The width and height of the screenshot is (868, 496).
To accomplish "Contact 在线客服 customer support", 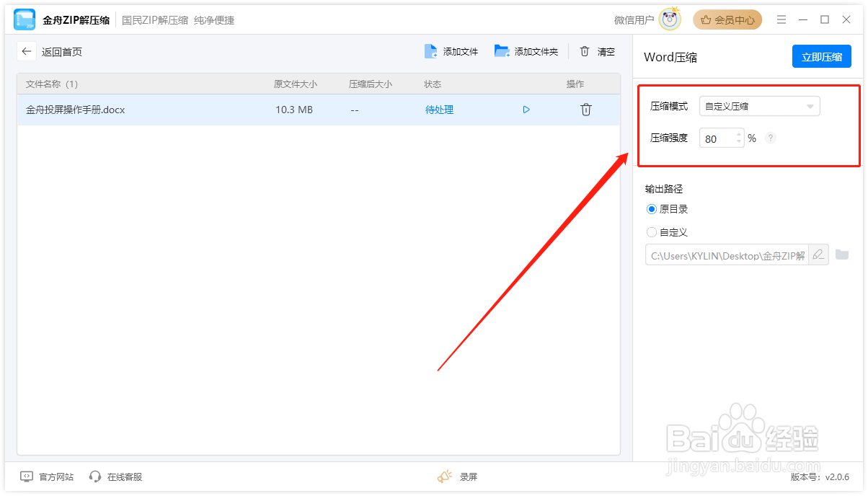I will (x=115, y=477).
